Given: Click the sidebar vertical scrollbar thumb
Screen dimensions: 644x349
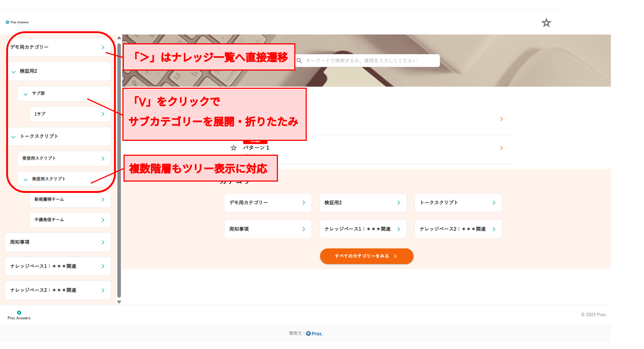Looking at the screenshot, I should point(119,170).
